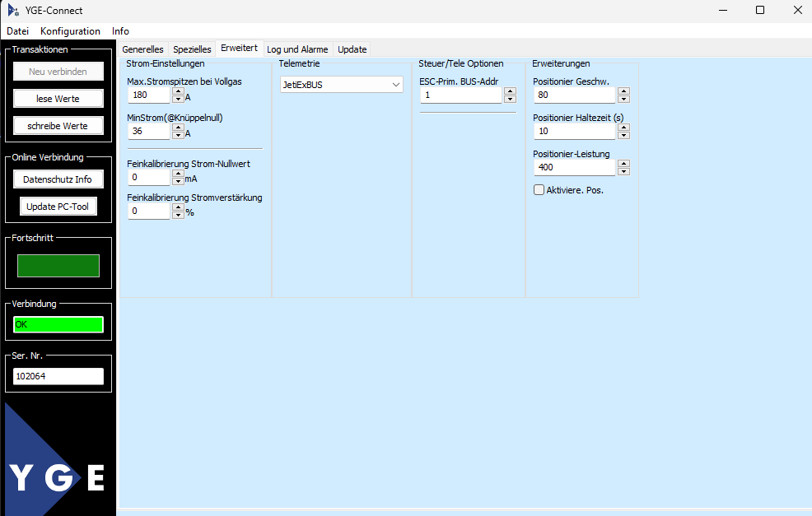The height and width of the screenshot is (516, 812).
Task: Open the JetiExBUS telemetry dropdown
Action: pyautogui.click(x=341, y=85)
